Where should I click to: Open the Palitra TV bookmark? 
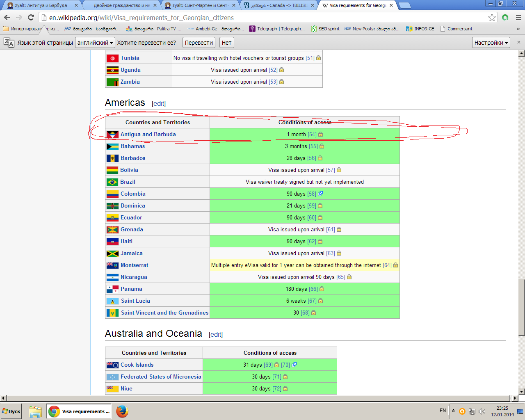click(153, 29)
